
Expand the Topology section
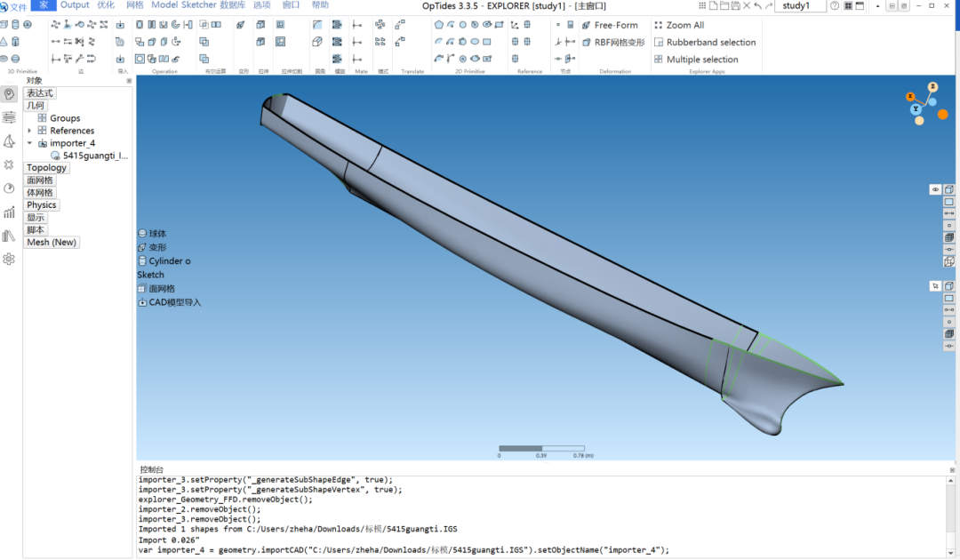pyautogui.click(x=46, y=168)
